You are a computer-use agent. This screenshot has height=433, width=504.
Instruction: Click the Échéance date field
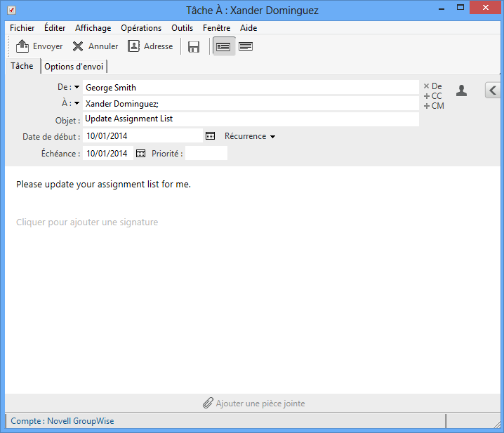(108, 153)
